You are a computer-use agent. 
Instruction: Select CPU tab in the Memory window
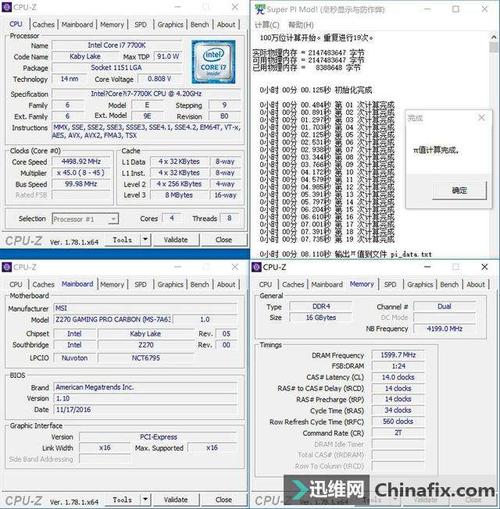(265, 284)
